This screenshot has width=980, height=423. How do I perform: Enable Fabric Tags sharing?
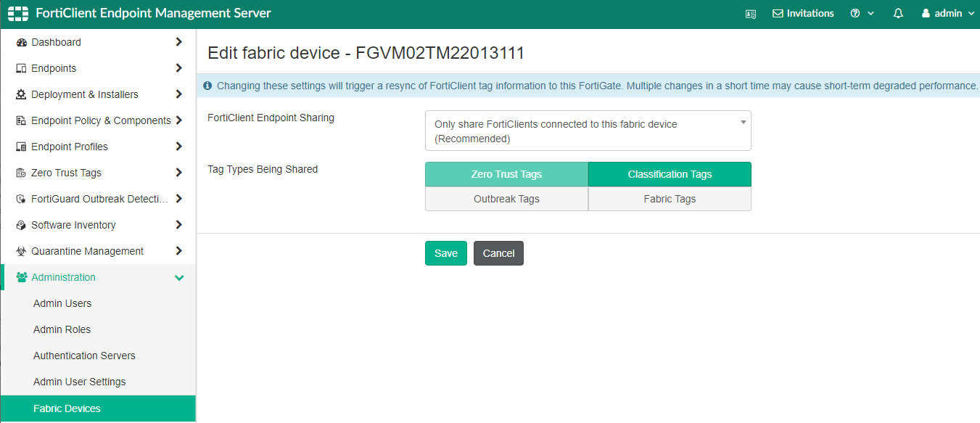coord(669,198)
